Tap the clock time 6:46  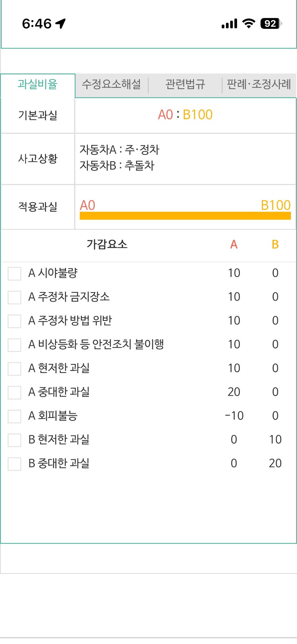(x=37, y=24)
